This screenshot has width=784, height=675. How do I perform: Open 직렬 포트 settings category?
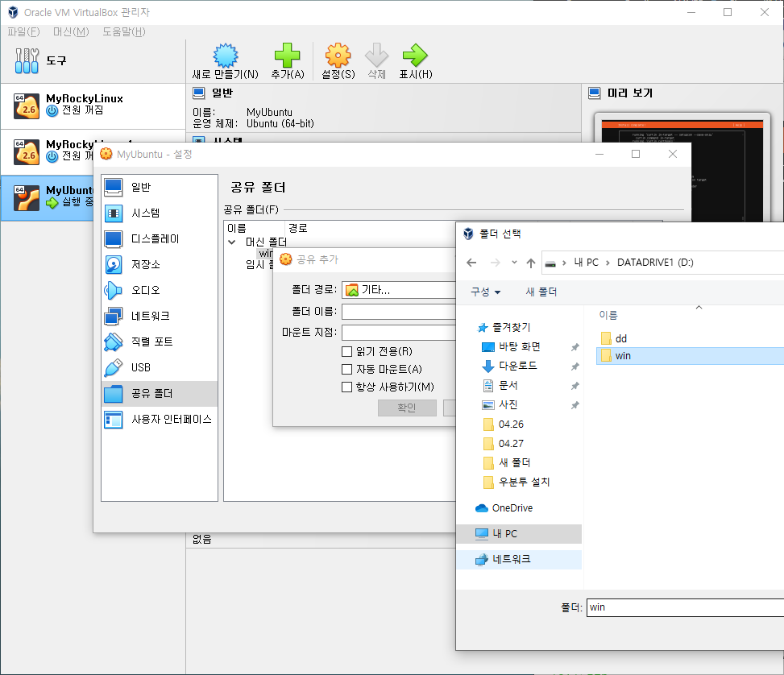pyautogui.click(x=159, y=342)
